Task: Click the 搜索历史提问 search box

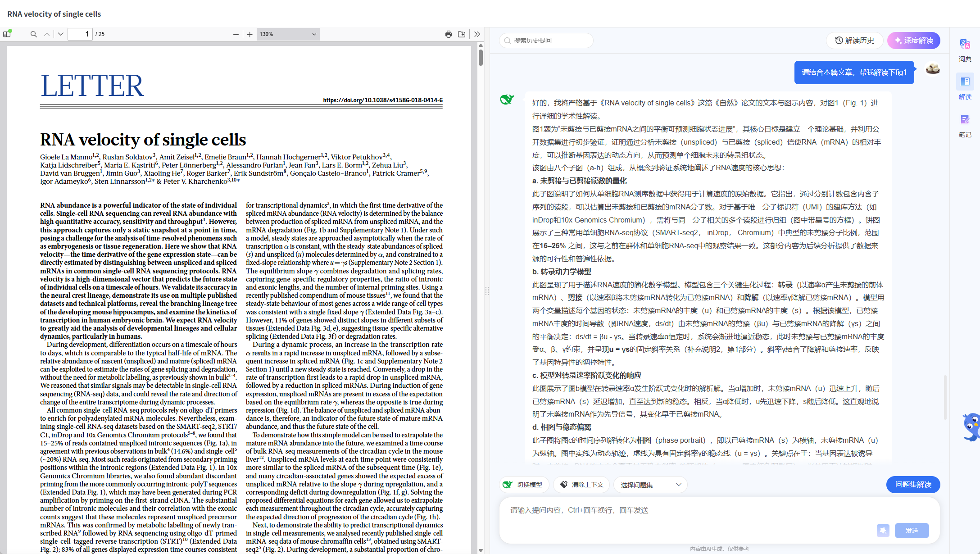Action: [546, 41]
